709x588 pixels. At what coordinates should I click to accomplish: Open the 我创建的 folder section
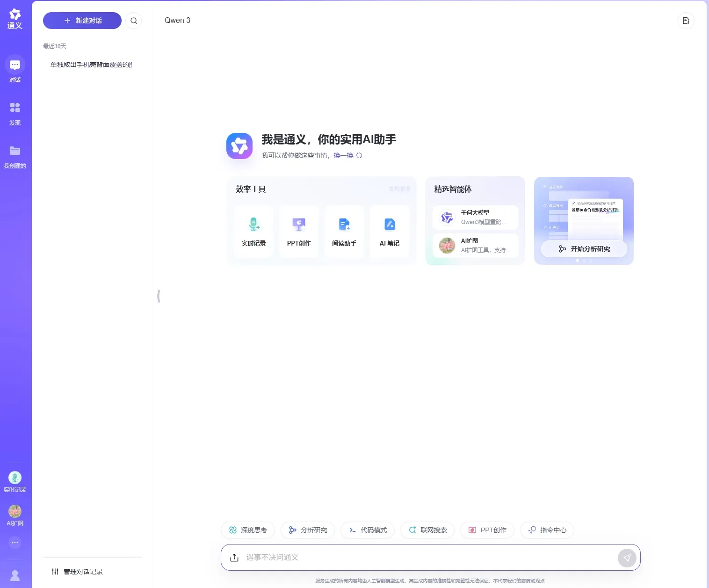tap(15, 157)
